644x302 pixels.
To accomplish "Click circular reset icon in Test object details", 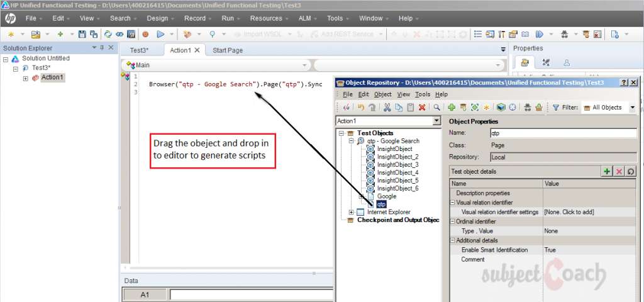I will pyautogui.click(x=631, y=172).
